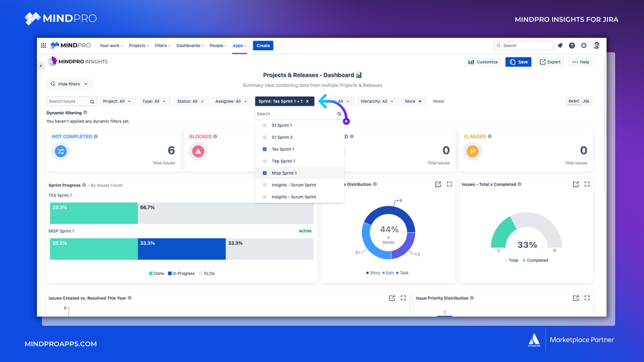The image size is (644, 362).
Task: Expand Issues Created vs. Resolved to fullscreen
Action: point(404,298)
